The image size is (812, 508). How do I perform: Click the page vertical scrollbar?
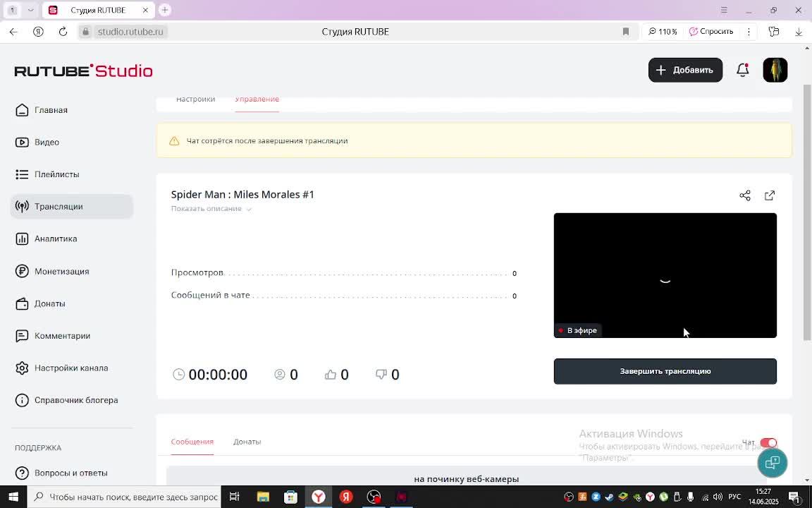pyautogui.click(x=807, y=212)
